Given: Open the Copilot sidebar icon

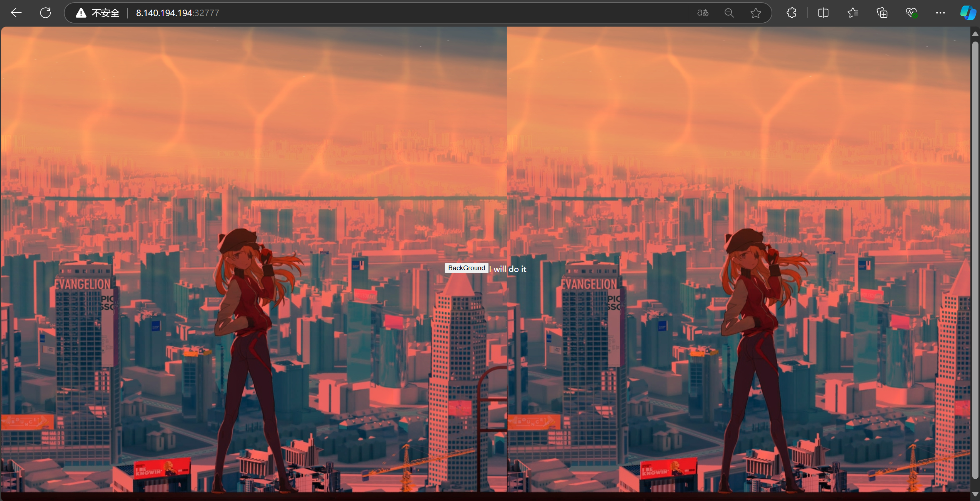Looking at the screenshot, I should click(968, 13).
